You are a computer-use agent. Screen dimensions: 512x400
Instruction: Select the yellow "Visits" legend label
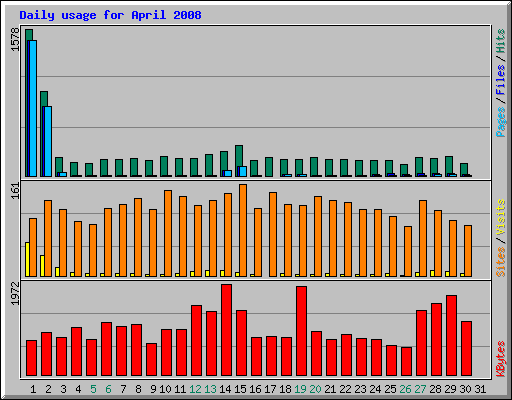point(500,218)
